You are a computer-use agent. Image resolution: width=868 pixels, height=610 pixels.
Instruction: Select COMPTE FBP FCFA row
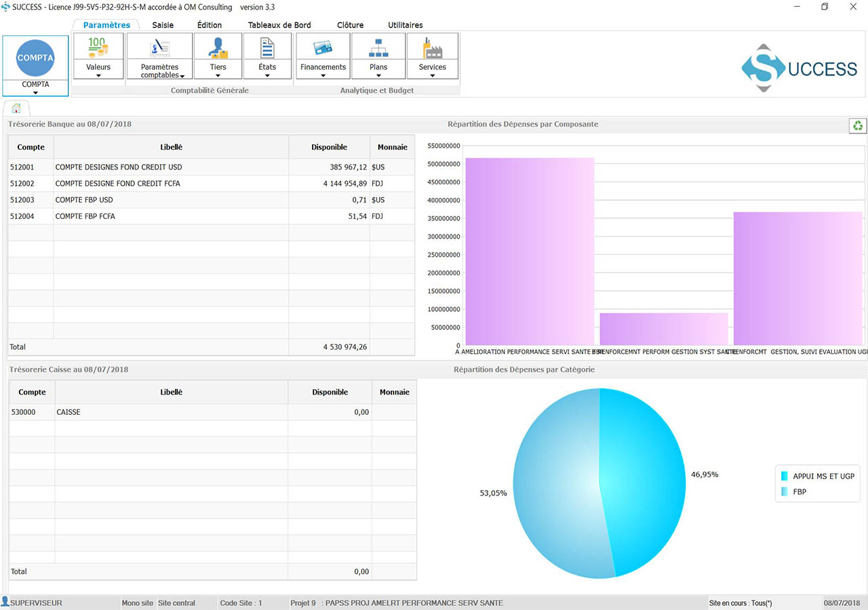(x=212, y=216)
